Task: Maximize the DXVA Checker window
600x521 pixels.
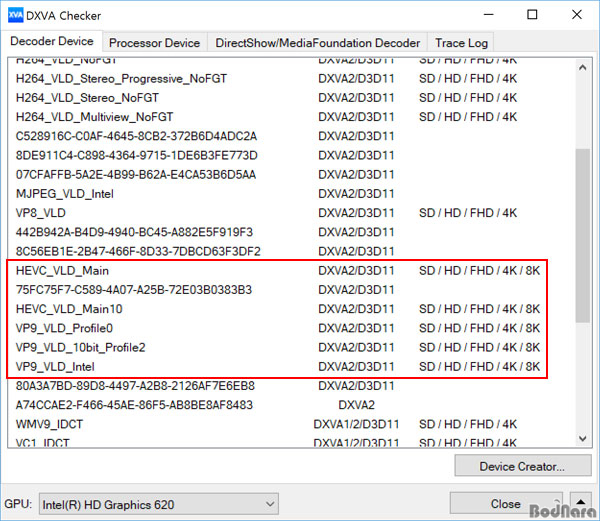Action: 532,15
